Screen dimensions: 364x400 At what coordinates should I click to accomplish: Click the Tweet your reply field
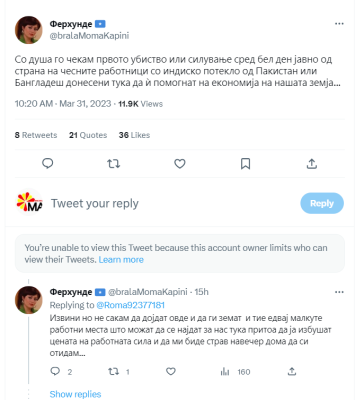pyautogui.click(x=173, y=203)
